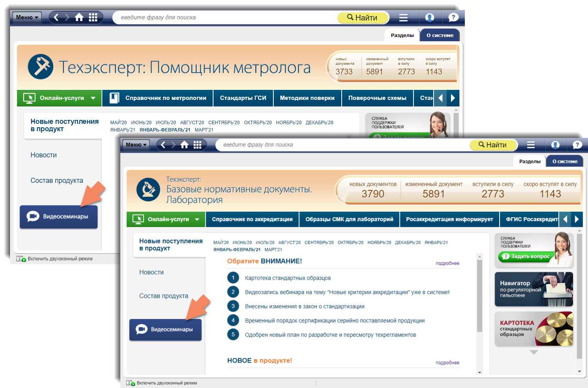Image resolution: width=588 pixels, height=388 pixels.
Task: Open Картотека стандартных образцов news item
Action: click(288, 278)
